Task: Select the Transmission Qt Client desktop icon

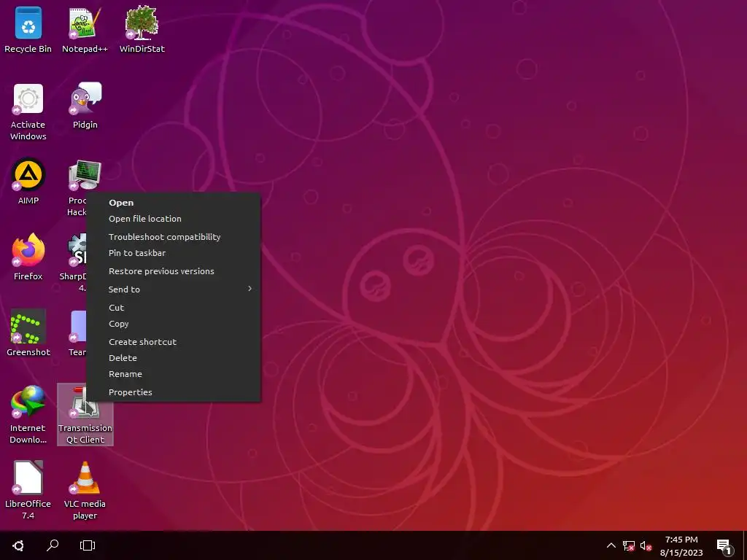Action: (x=85, y=415)
